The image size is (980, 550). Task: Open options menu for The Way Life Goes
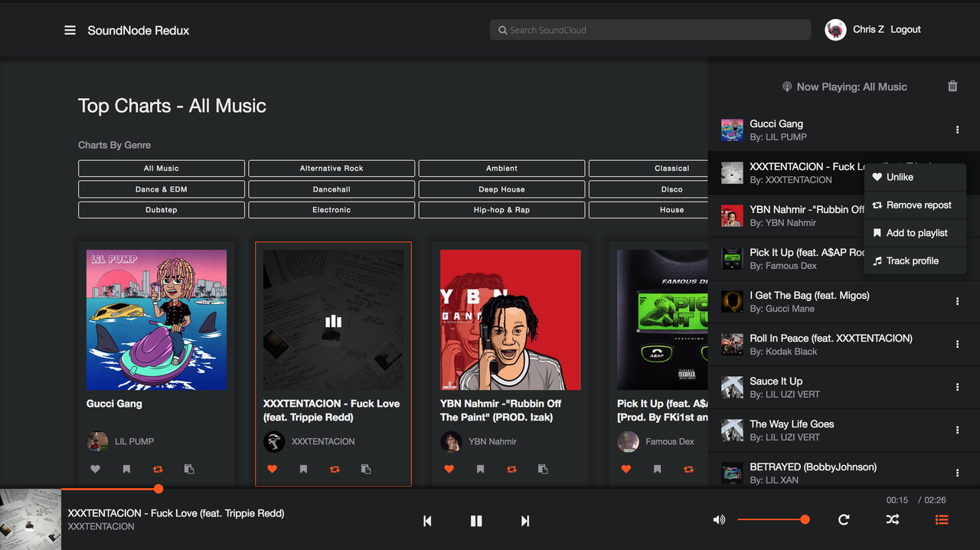(x=957, y=431)
